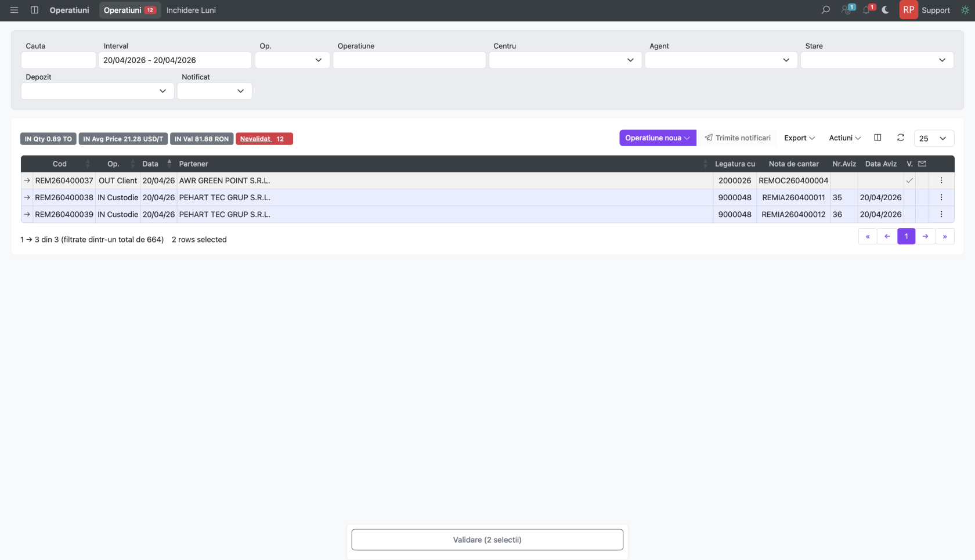Click Operatiuni module title

pos(69,10)
